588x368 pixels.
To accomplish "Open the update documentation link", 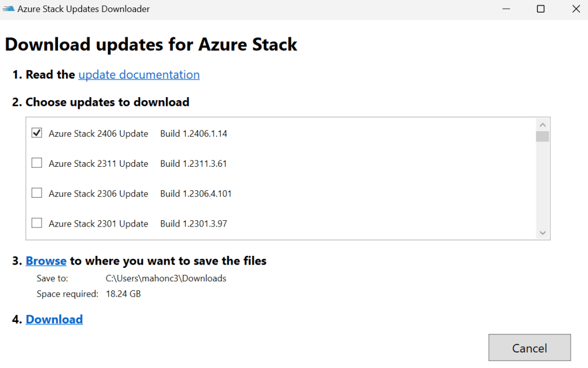I will tap(139, 75).
